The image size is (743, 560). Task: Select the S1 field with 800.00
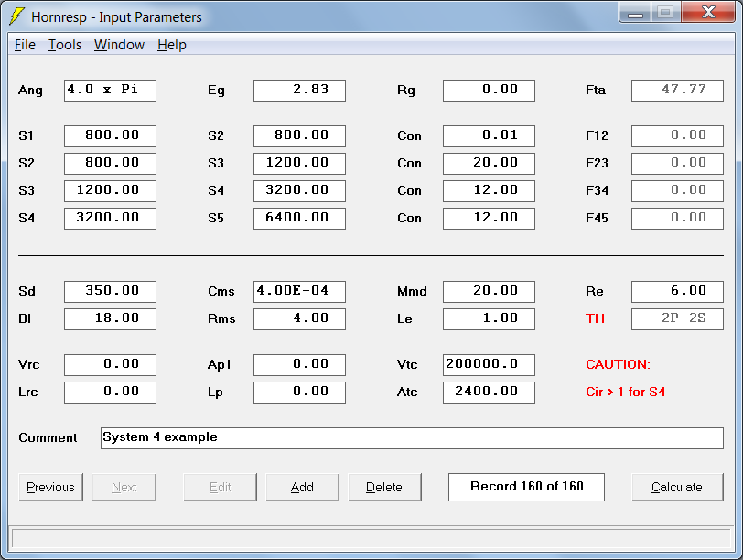(110, 136)
